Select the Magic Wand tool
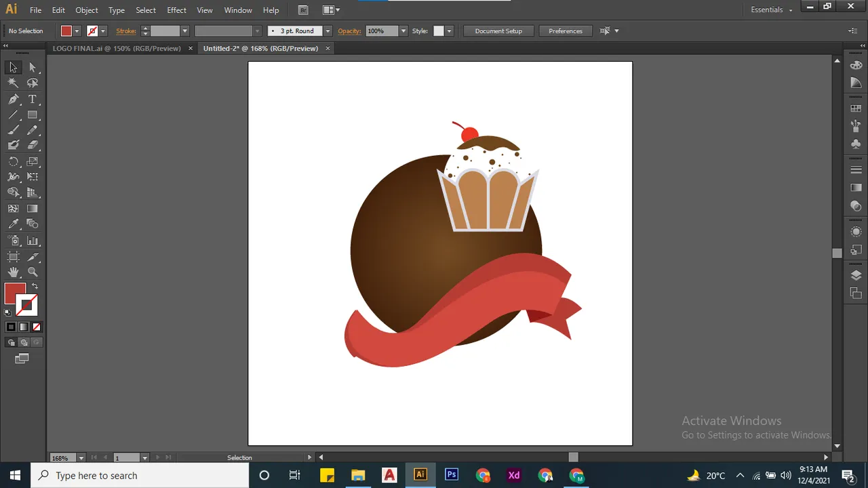 tap(13, 83)
